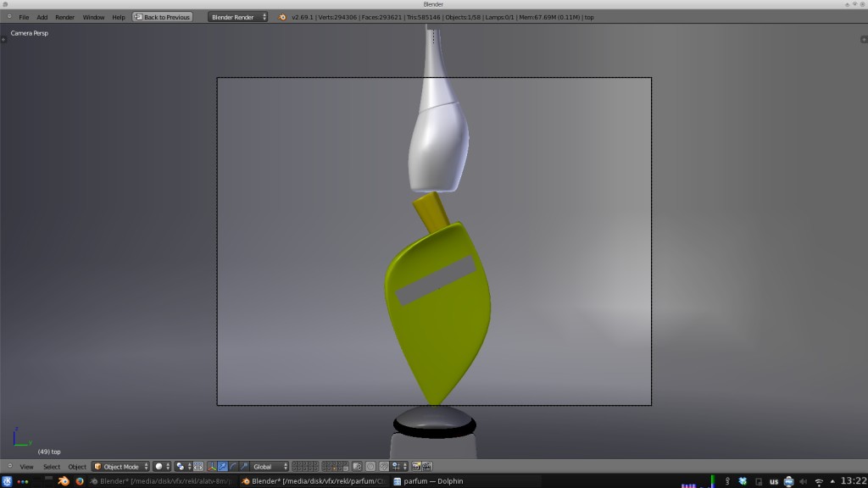This screenshot has height=488, width=868.
Task: Toggle the lock camera to layers button
Action: pyautogui.click(x=357, y=466)
